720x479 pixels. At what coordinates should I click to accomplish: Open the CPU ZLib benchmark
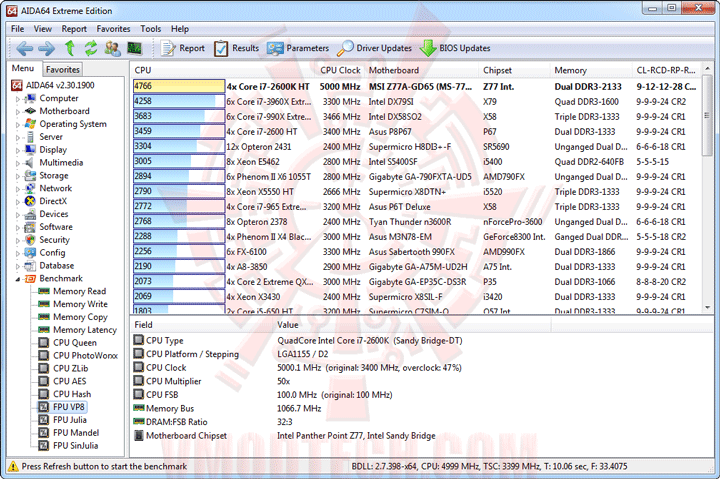[x=71, y=368]
